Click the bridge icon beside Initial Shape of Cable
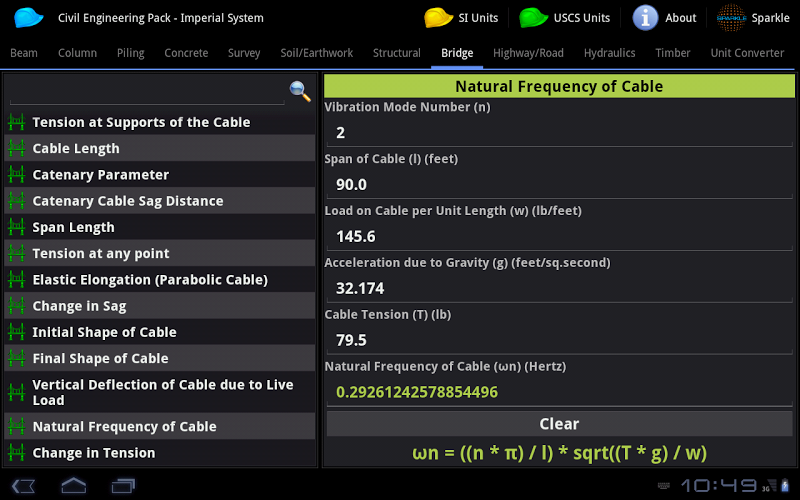 pyautogui.click(x=16, y=332)
